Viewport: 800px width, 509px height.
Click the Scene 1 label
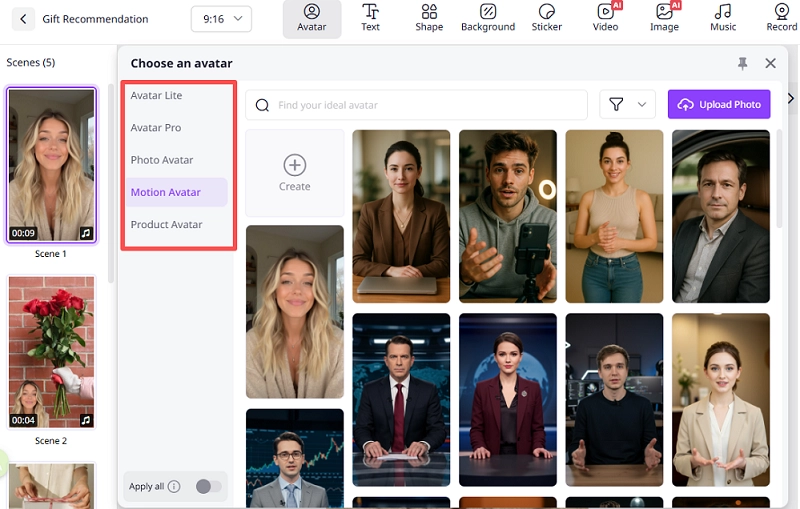[51, 253]
